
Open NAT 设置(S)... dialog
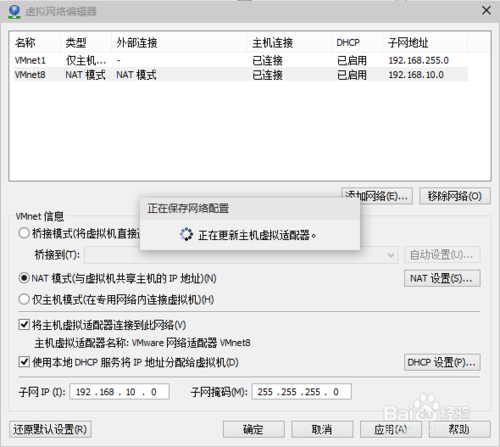[442, 278]
